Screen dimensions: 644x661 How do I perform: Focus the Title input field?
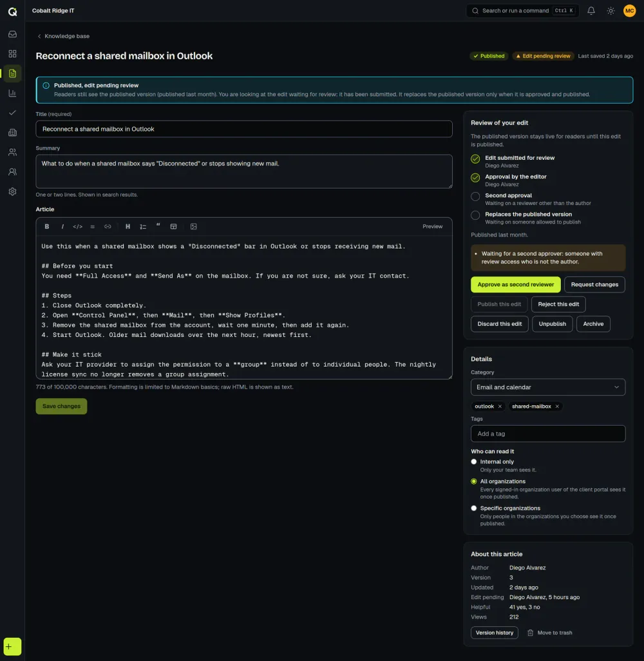(244, 129)
